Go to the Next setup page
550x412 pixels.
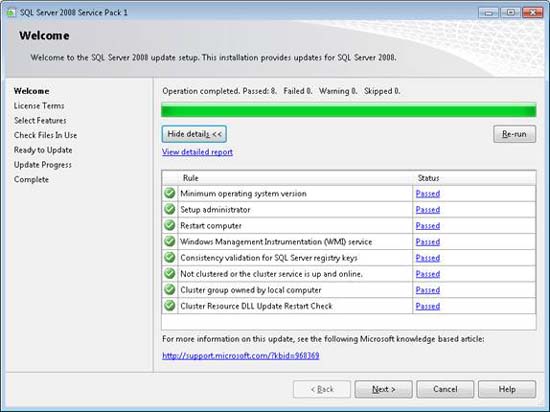383,389
